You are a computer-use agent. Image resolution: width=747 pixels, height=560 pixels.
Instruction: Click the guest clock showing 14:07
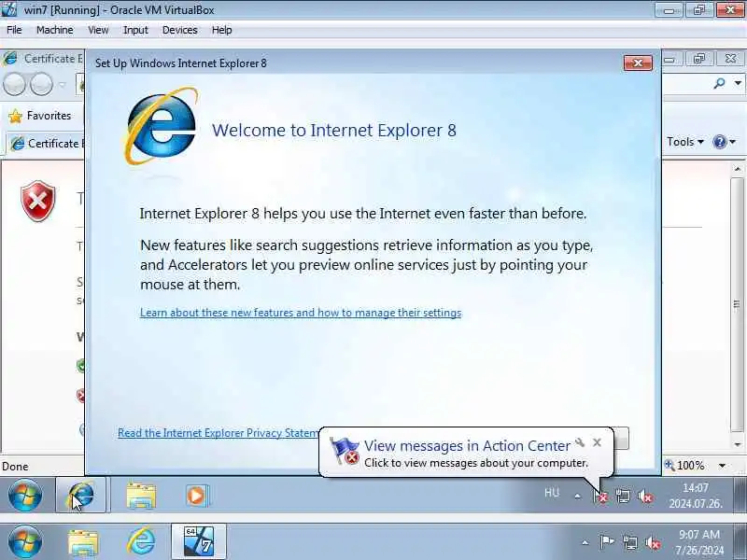(696, 496)
